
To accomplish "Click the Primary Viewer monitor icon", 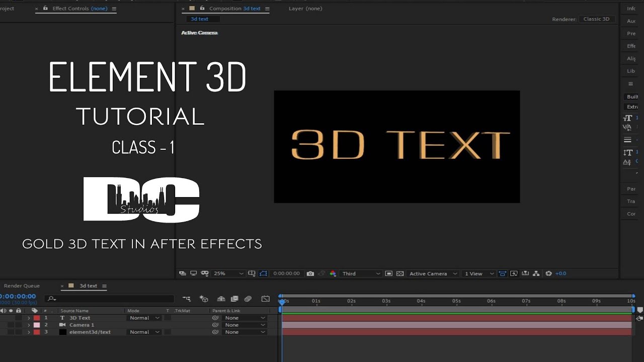I will [194, 274].
